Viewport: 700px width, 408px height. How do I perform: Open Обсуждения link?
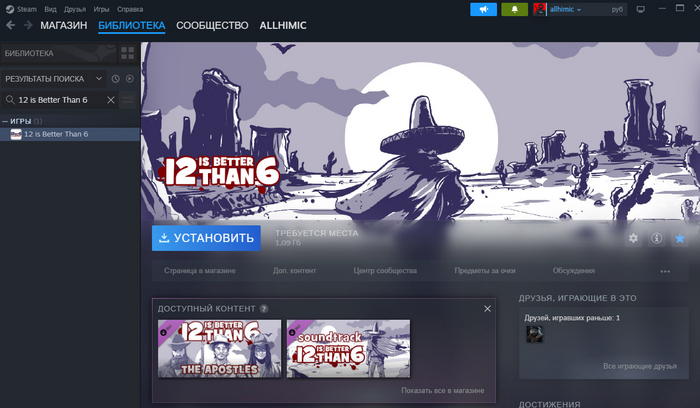(574, 271)
